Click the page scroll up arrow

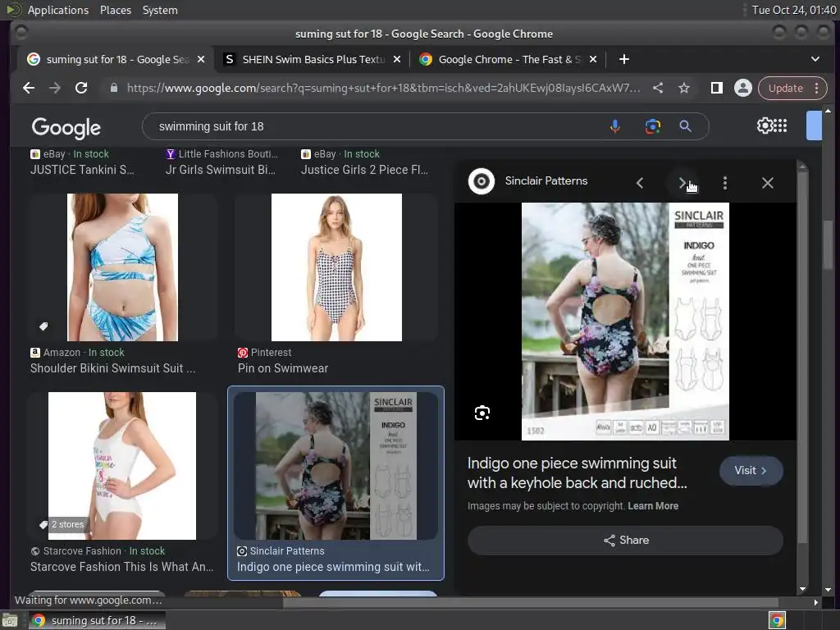(828, 111)
